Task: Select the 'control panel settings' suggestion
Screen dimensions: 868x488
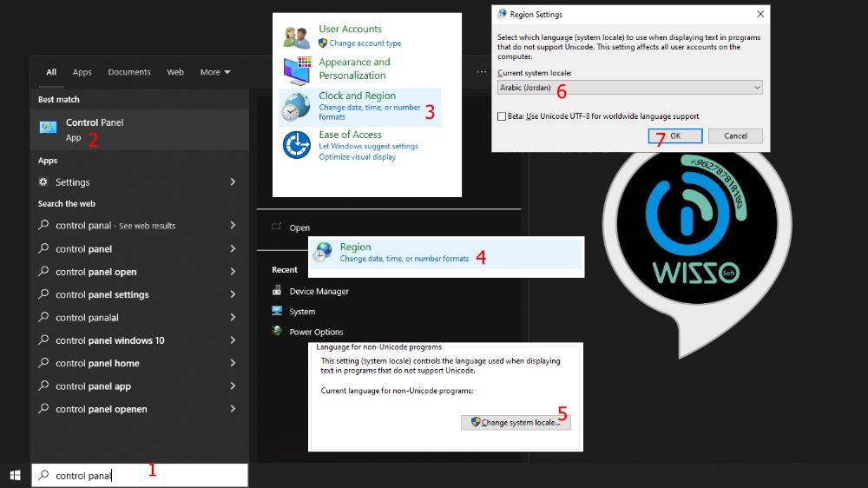Action: [102, 294]
